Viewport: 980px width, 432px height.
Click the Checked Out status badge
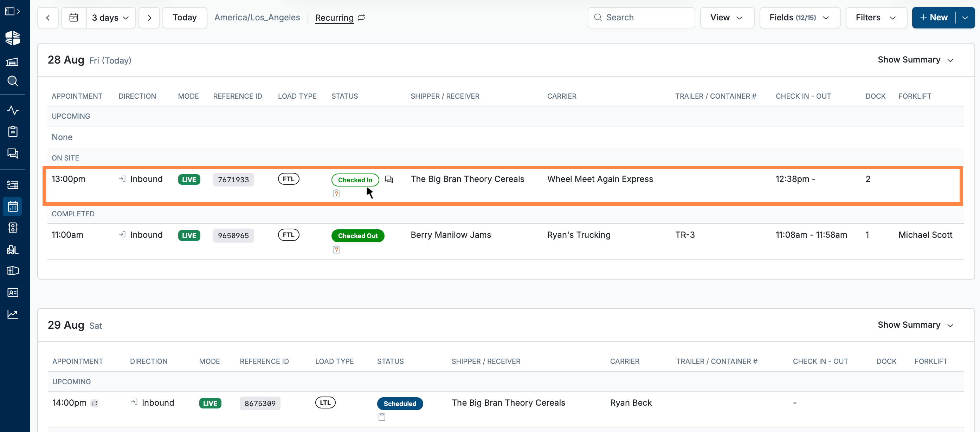point(357,236)
